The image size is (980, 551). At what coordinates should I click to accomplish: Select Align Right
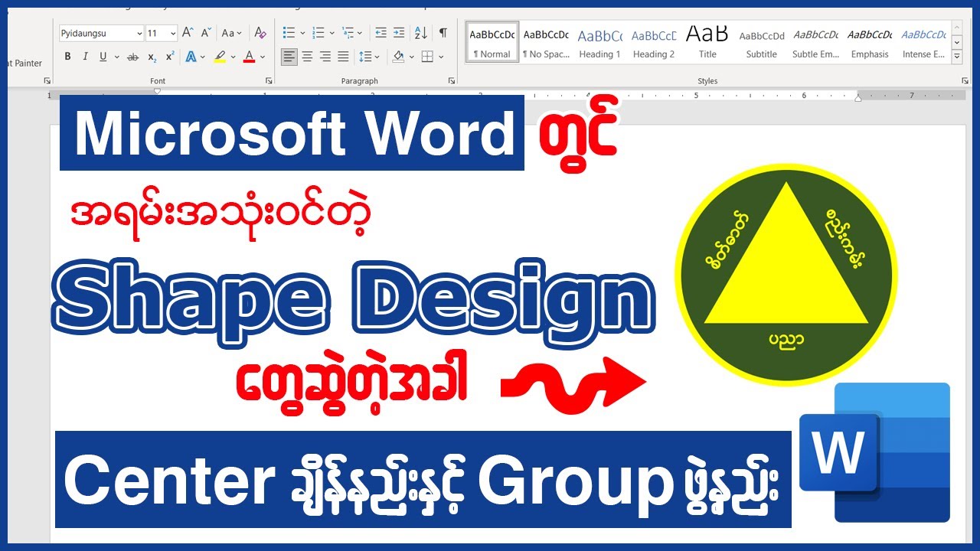coord(325,57)
